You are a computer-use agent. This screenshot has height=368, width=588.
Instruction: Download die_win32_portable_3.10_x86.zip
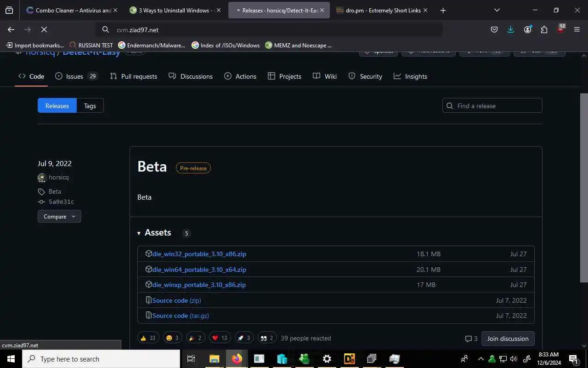coord(199,254)
